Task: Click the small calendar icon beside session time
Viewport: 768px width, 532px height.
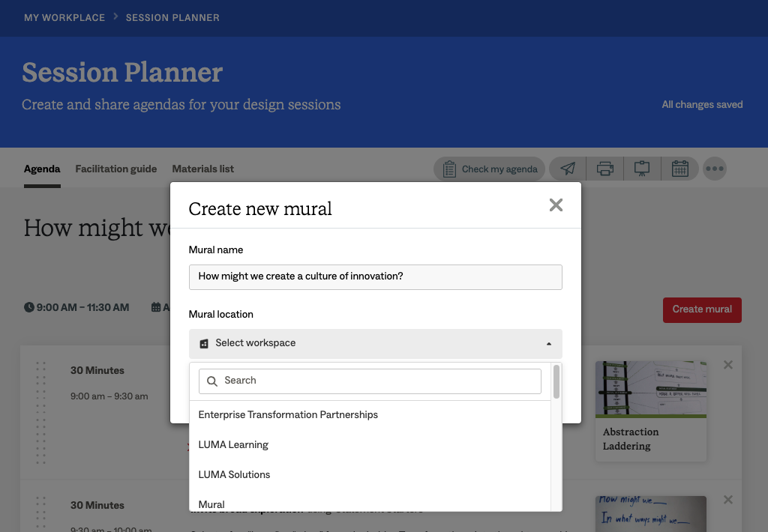Action: pos(156,307)
